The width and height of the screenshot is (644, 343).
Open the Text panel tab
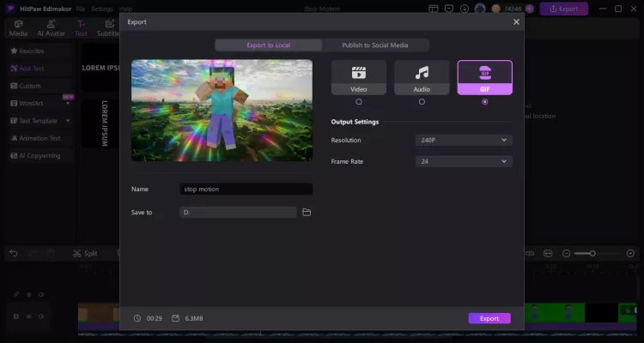pyautogui.click(x=81, y=28)
